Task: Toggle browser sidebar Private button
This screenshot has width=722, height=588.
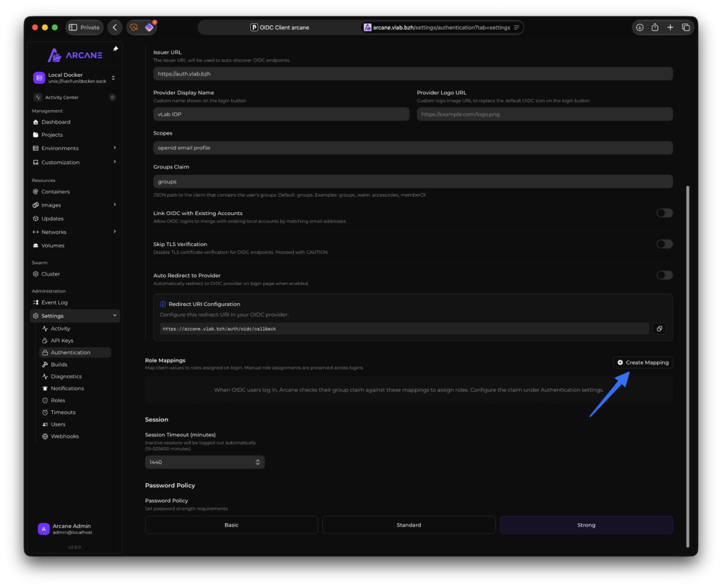Action: tap(85, 27)
